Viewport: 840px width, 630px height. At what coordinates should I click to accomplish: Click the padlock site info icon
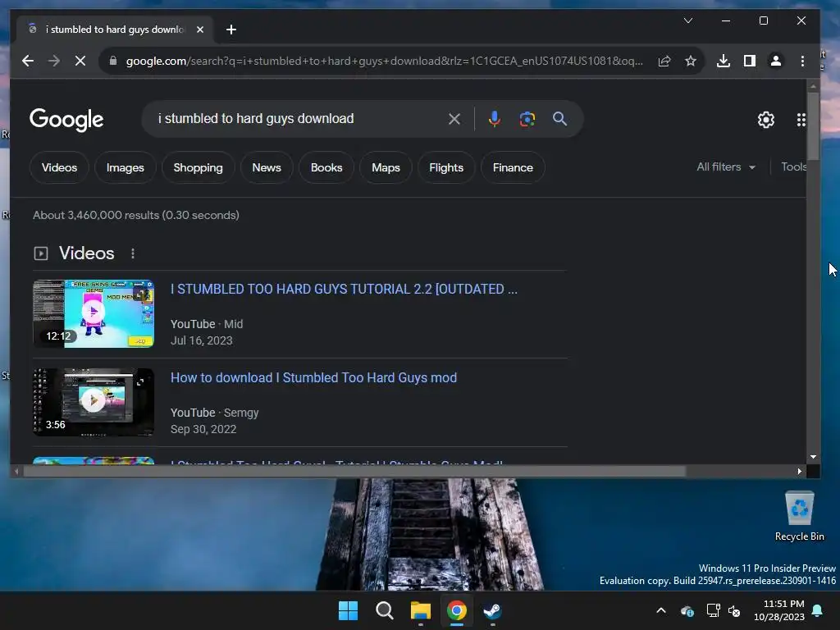point(113,61)
